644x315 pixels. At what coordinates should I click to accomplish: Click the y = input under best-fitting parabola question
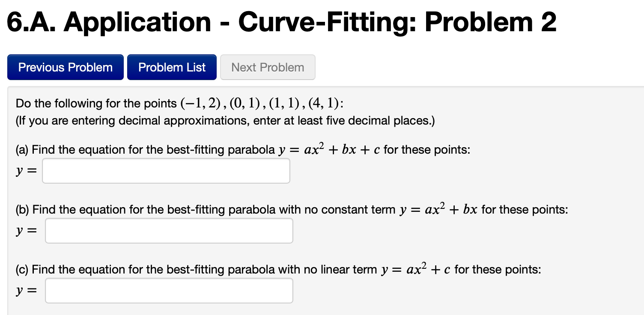tap(166, 170)
